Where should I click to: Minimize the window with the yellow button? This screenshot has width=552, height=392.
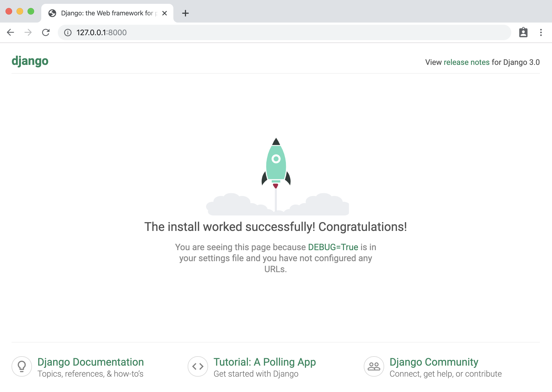(20, 11)
